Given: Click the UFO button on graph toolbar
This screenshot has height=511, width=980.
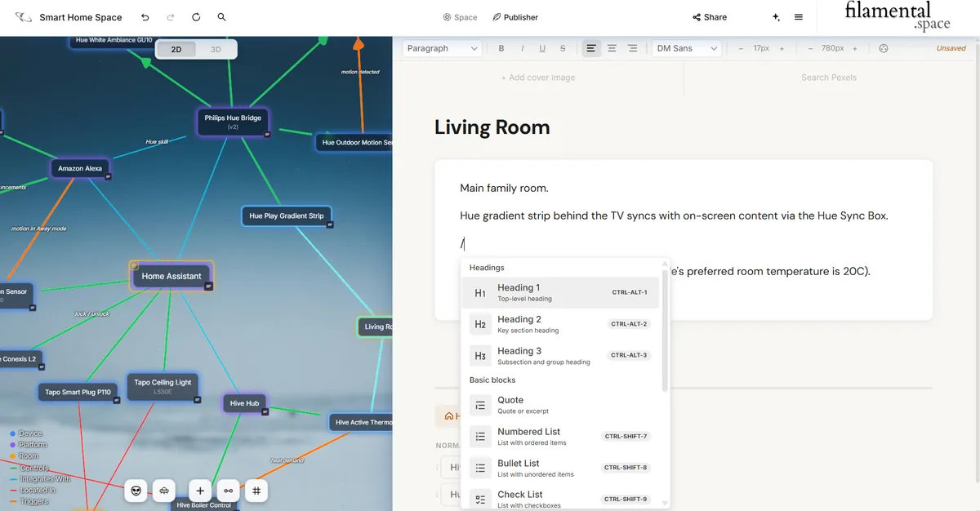Looking at the screenshot, I should (x=164, y=491).
